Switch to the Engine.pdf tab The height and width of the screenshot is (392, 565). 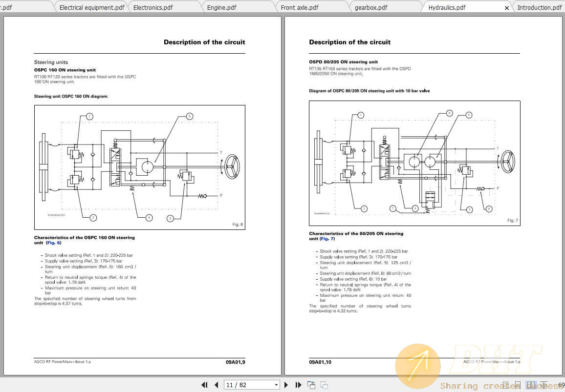click(x=222, y=7)
